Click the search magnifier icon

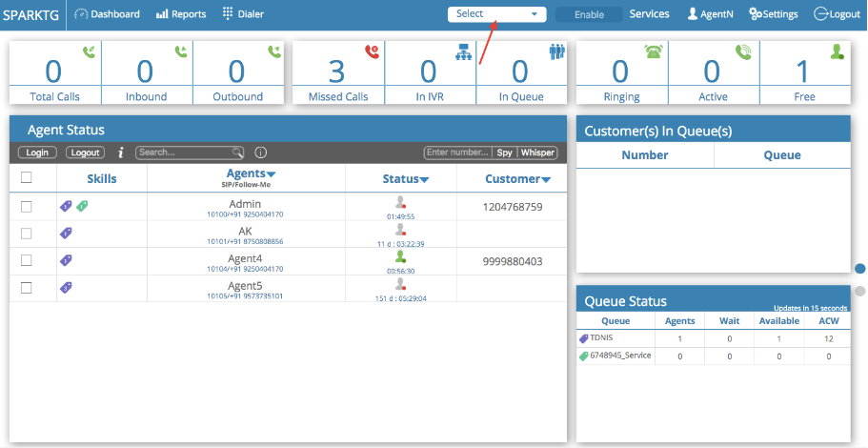(x=237, y=153)
